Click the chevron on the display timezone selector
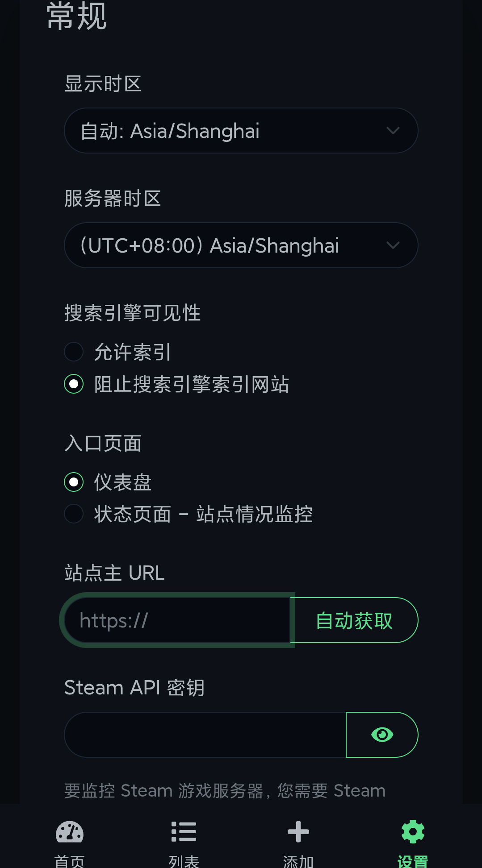Image resolution: width=482 pixels, height=868 pixels. tap(393, 130)
